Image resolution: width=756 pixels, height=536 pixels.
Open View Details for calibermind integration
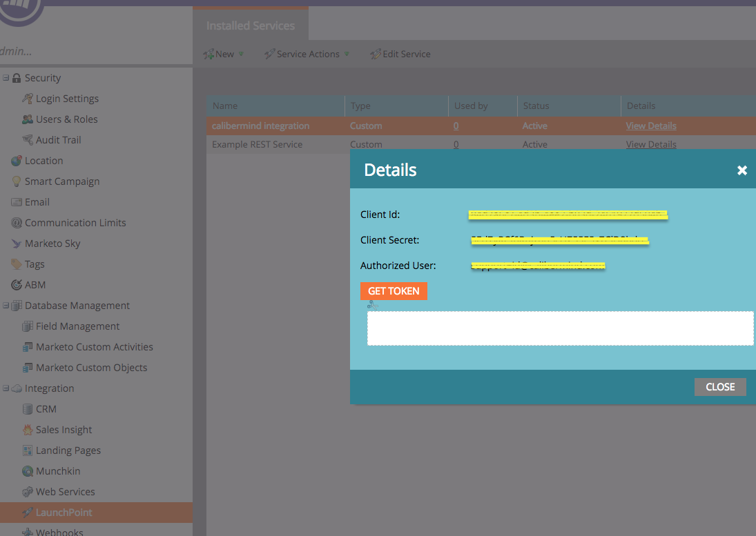(651, 126)
